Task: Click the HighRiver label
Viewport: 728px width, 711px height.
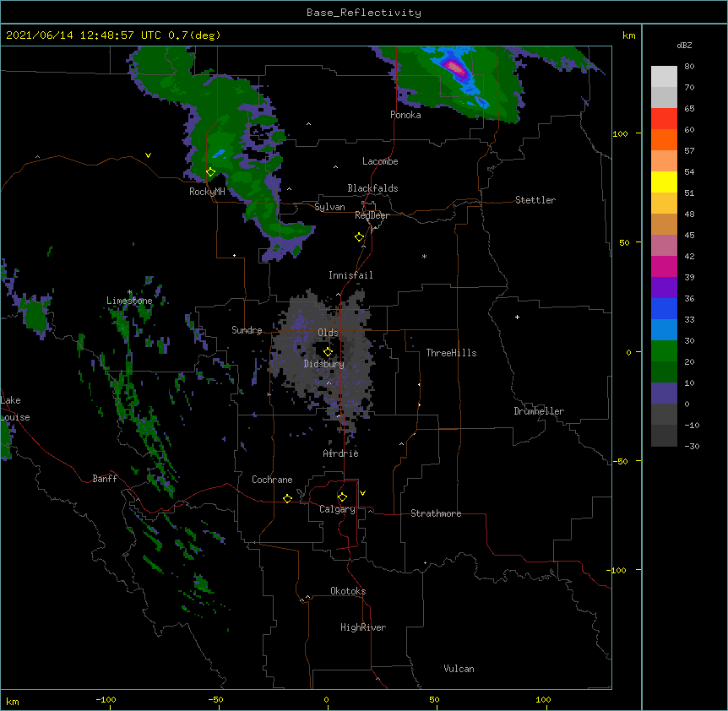Action: [363, 627]
